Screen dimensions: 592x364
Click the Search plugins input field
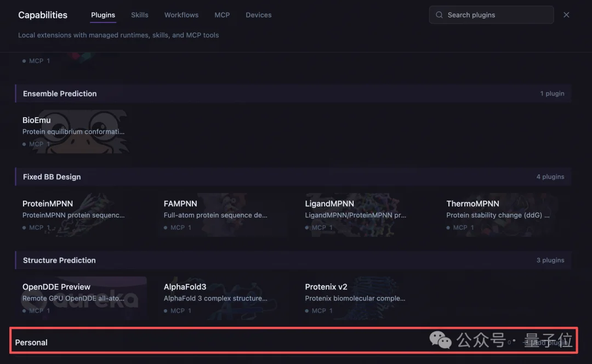coord(491,15)
